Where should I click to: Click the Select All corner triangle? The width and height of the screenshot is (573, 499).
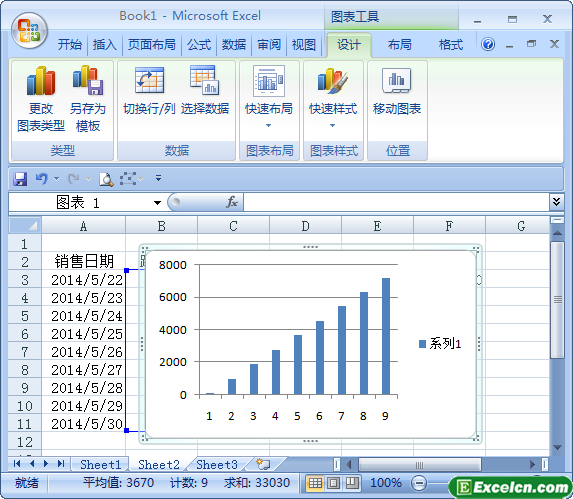click(x=25, y=225)
